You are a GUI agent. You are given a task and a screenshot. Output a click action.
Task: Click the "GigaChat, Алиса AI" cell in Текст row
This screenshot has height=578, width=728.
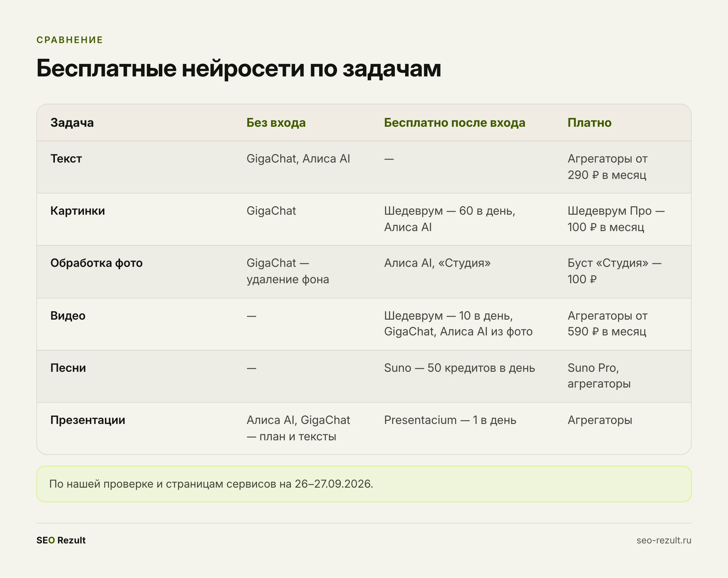click(298, 159)
